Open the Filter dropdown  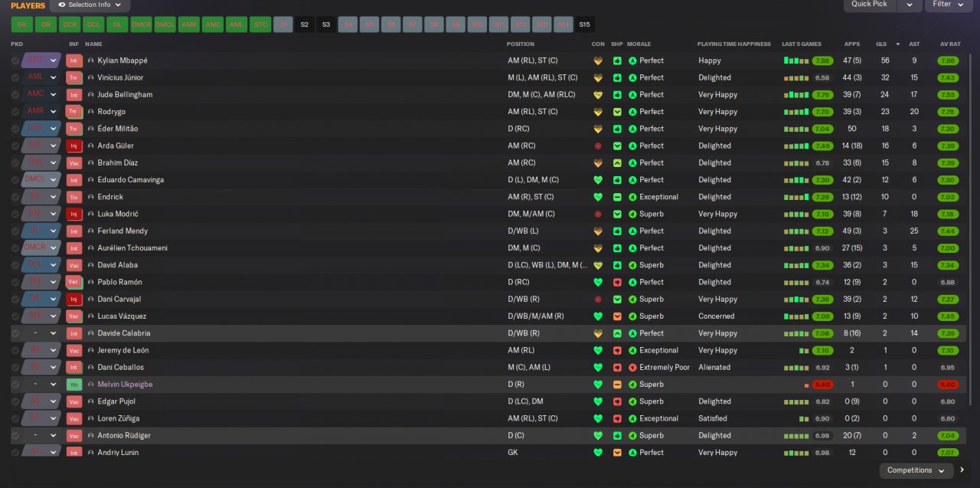coord(948,5)
